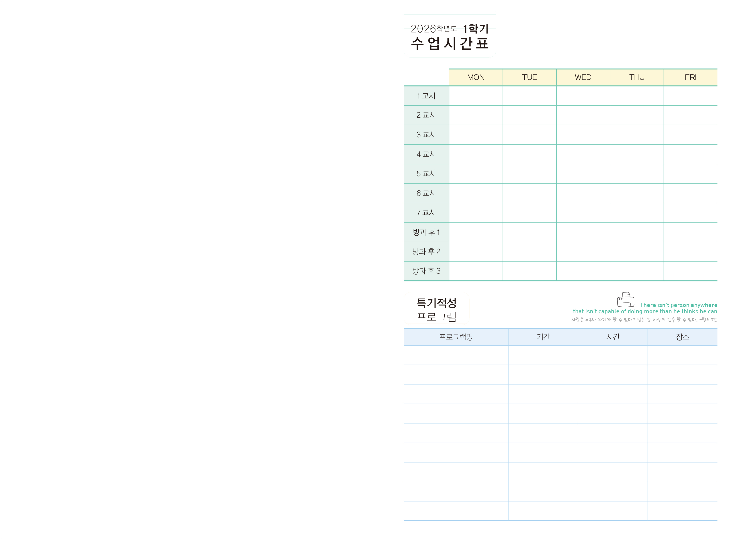Click the FRI cell for 방과 후 2
Viewport: 756px width, 540px height.
pos(690,251)
